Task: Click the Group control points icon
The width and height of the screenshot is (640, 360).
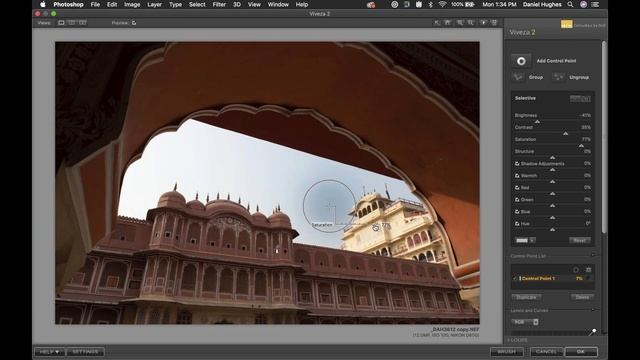Action: [518, 77]
